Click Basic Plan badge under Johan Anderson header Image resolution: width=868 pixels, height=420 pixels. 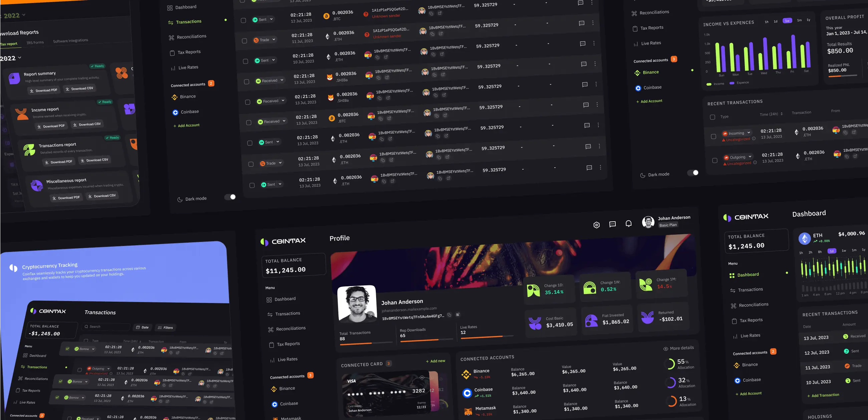coord(667,225)
